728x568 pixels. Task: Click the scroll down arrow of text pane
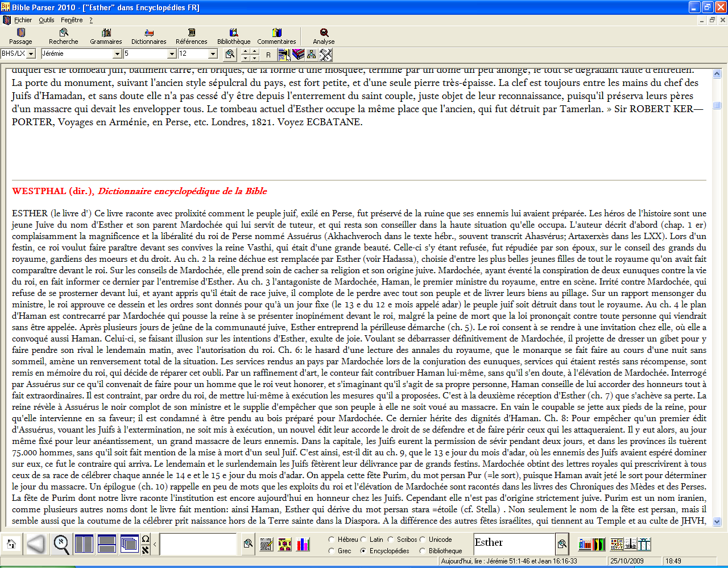(717, 521)
